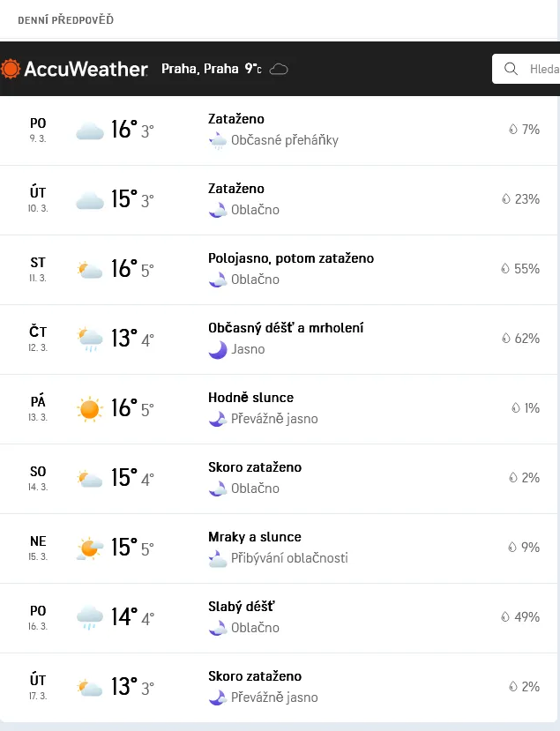Click the night showers icon beside Občasné přeháňky
The width and height of the screenshot is (560, 731).
(x=217, y=140)
